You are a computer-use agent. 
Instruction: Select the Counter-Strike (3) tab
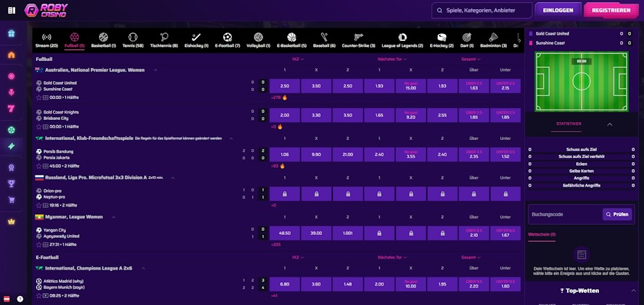[358, 41]
